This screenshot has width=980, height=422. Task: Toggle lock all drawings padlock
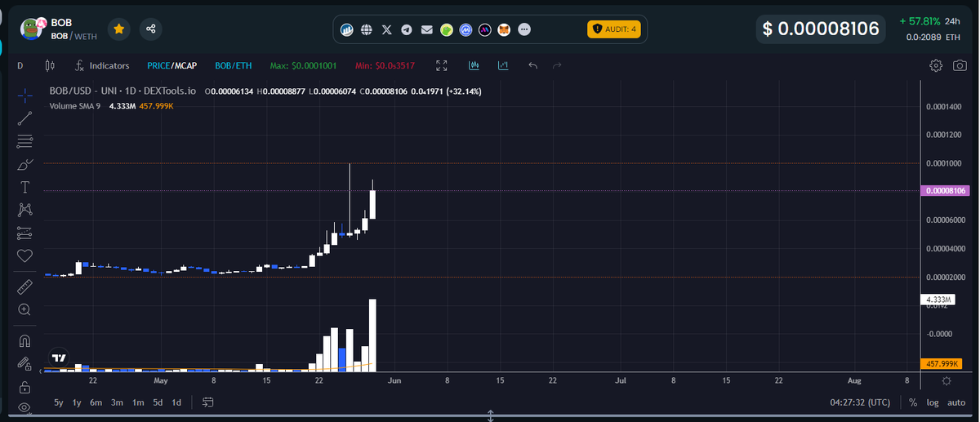[x=24, y=386]
